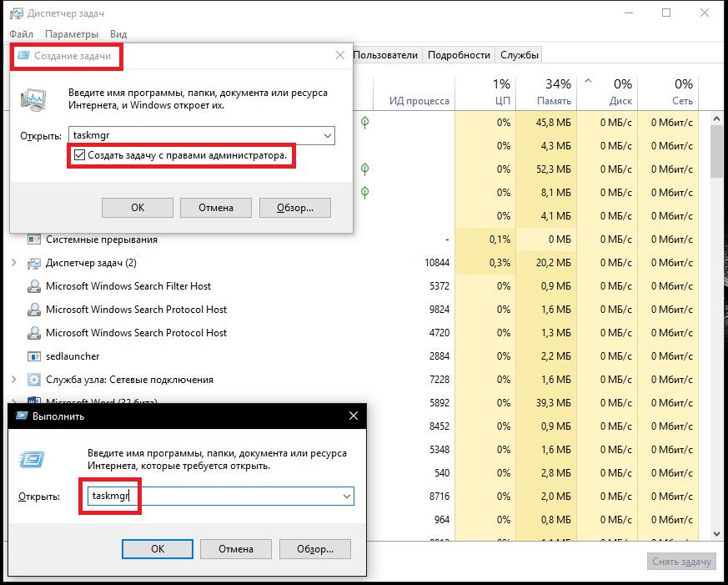Click PID value 2884
Viewport: 728px width, 585px height.
tap(439, 356)
